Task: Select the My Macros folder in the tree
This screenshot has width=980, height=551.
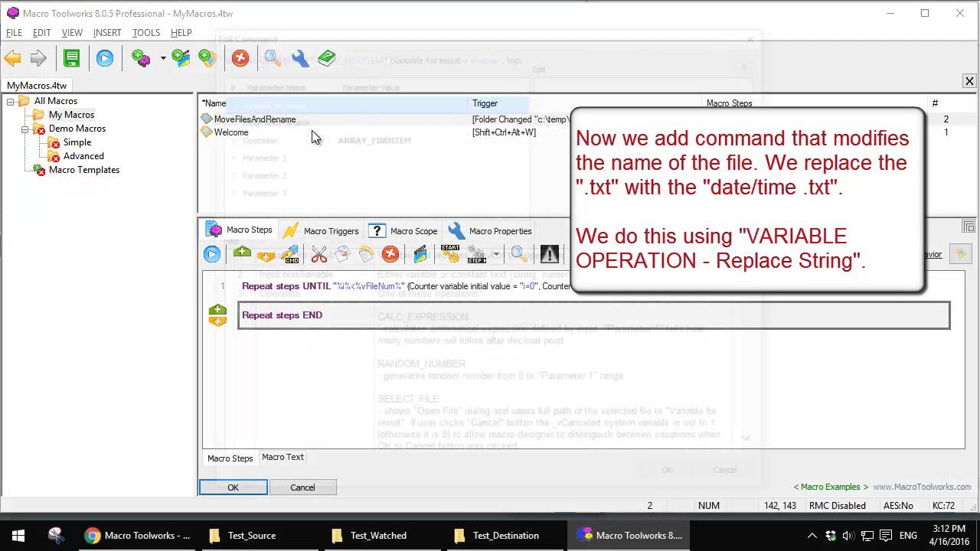Action: point(71,115)
